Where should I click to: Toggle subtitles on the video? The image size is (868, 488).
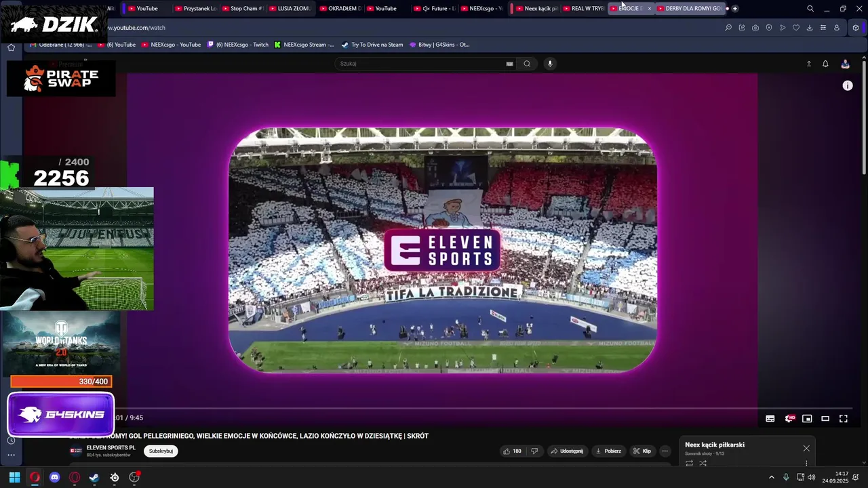pos(770,419)
